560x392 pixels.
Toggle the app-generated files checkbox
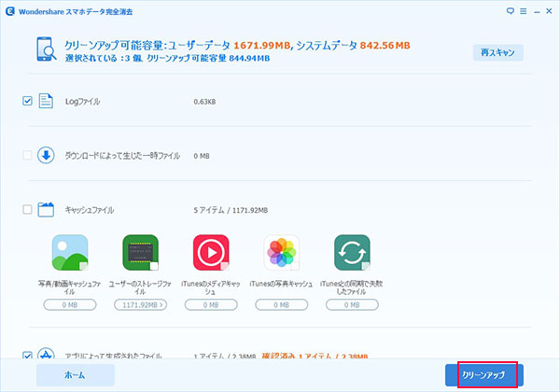27,356
